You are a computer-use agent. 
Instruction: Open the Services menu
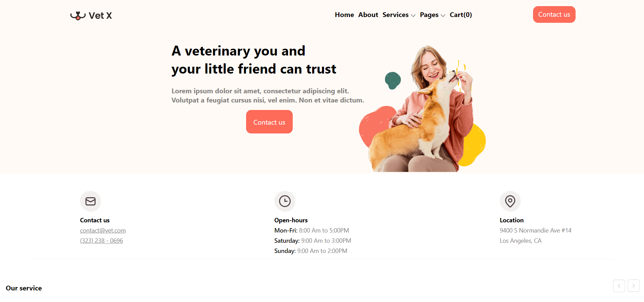click(x=396, y=15)
